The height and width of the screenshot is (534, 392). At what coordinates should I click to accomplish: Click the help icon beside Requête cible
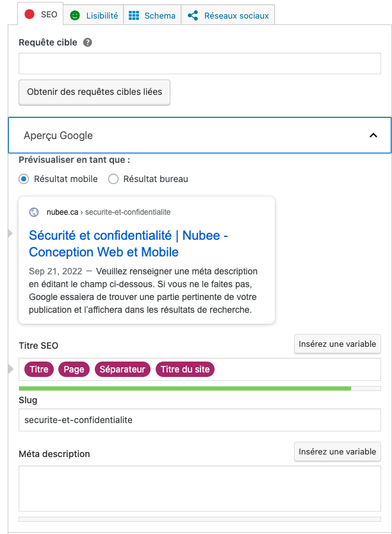88,43
